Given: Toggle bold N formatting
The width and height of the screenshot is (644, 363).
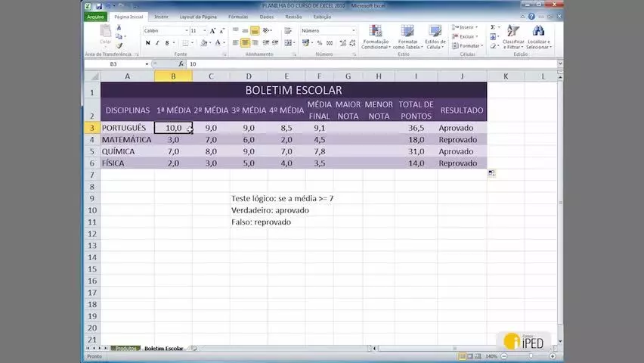Looking at the screenshot, I should point(148,43).
